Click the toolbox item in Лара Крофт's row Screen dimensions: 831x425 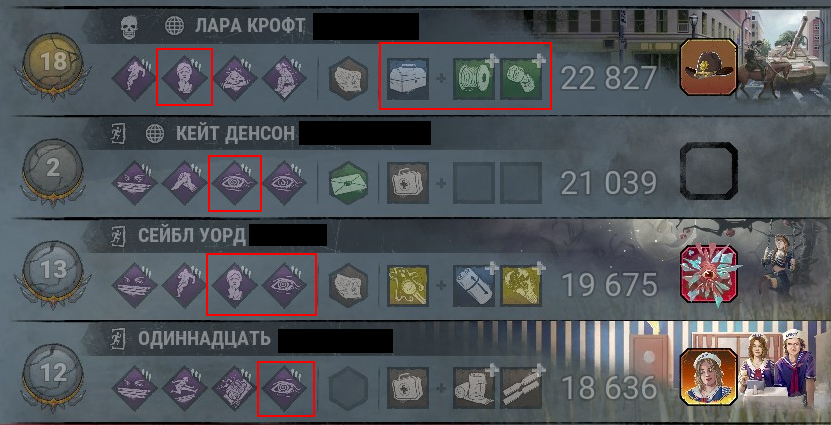click(x=408, y=78)
